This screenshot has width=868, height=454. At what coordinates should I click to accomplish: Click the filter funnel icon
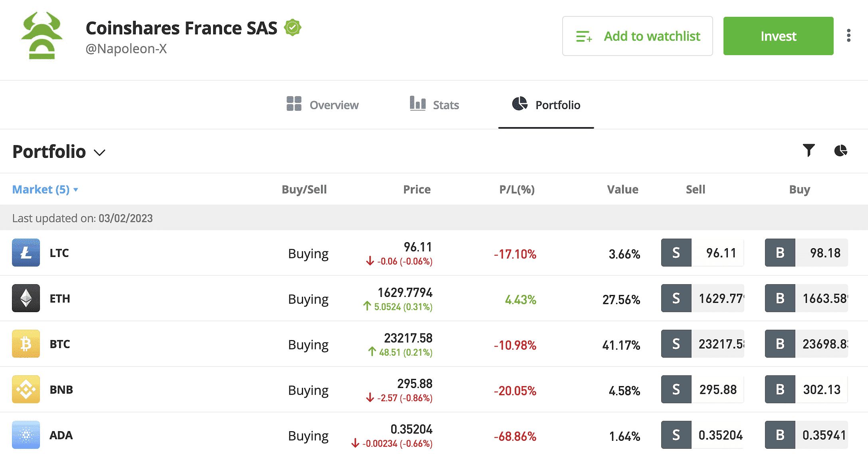(809, 151)
